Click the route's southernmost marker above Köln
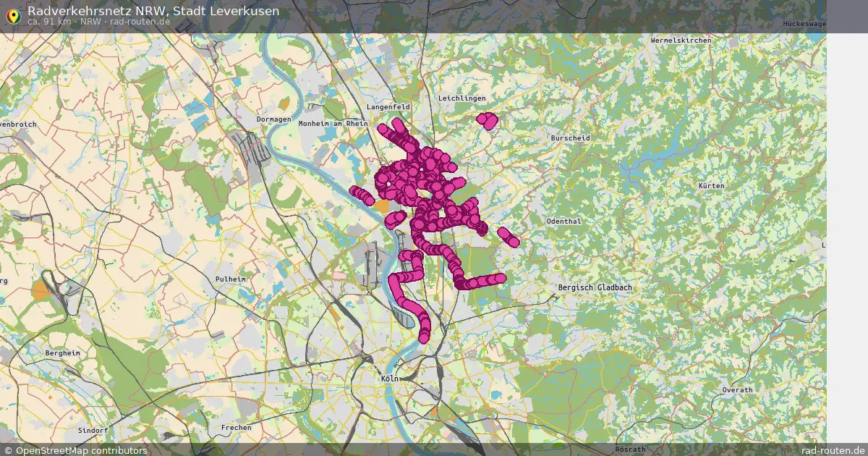This screenshot has height=456, width=868. pyautogui.click(x=424, y=337)
